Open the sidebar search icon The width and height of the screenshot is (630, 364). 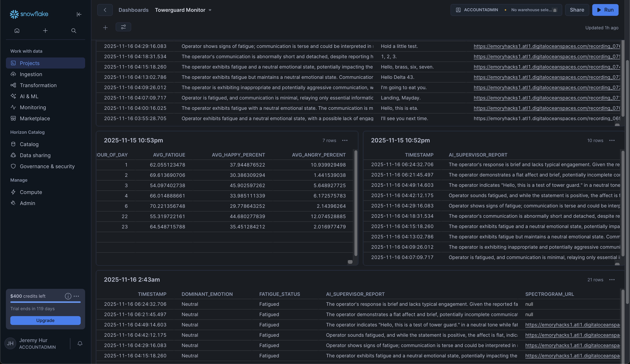(73, 31)
